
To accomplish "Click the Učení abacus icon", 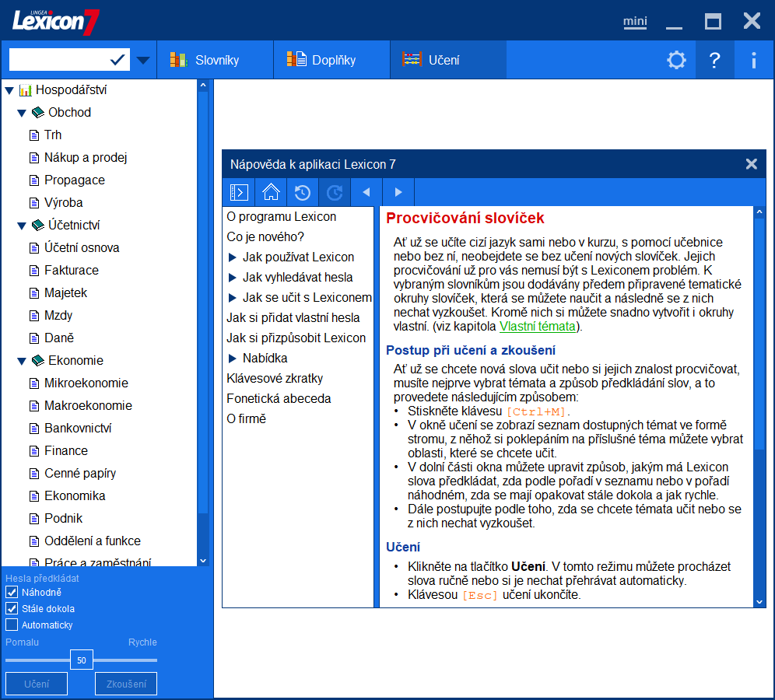I will click(412, 59).
